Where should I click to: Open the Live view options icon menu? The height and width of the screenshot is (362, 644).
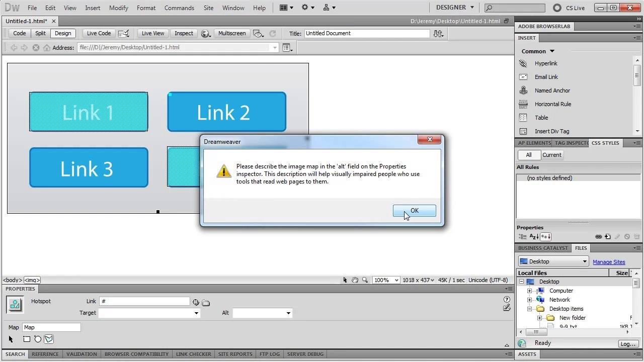click(287, 48)
